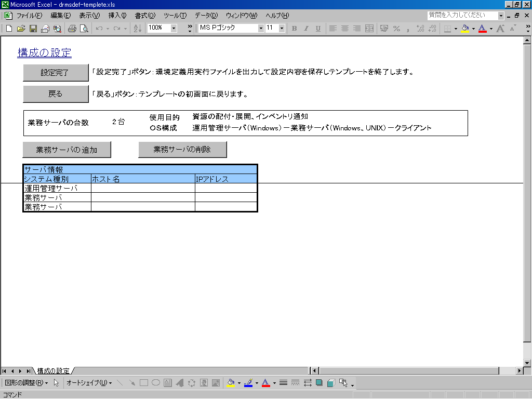The width and height of the screenshot is (532, 399).
Task: Select the Rectangle drawing tool
Action: [144, 383]
